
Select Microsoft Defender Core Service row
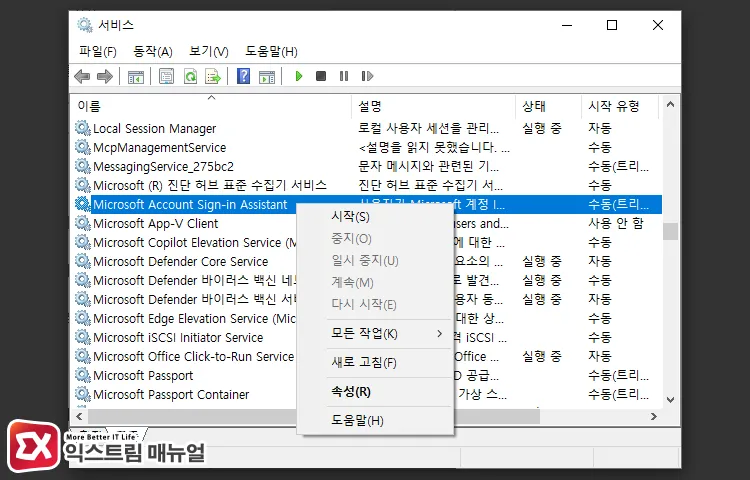pyautogui.click(x=367, y=262)
